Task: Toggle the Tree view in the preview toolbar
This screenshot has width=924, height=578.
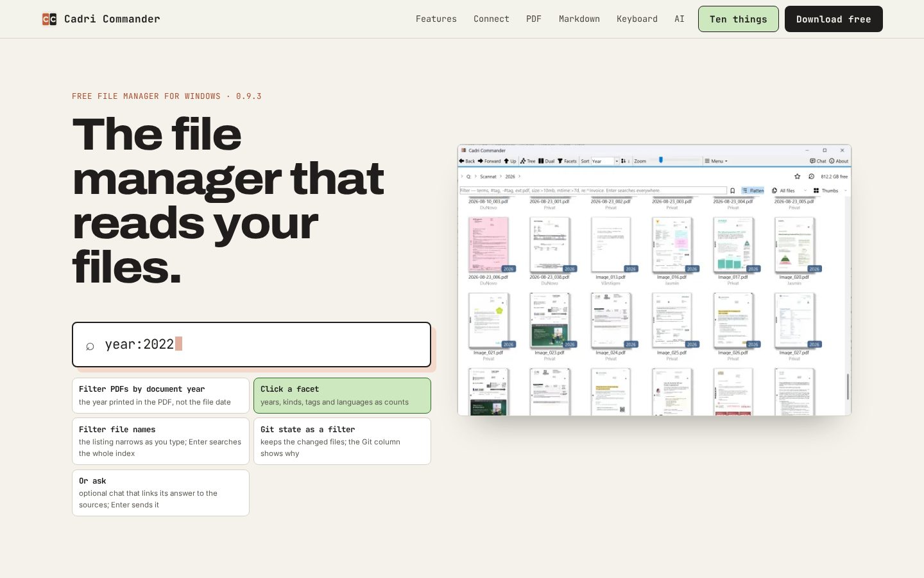Action: pos(528,161)
